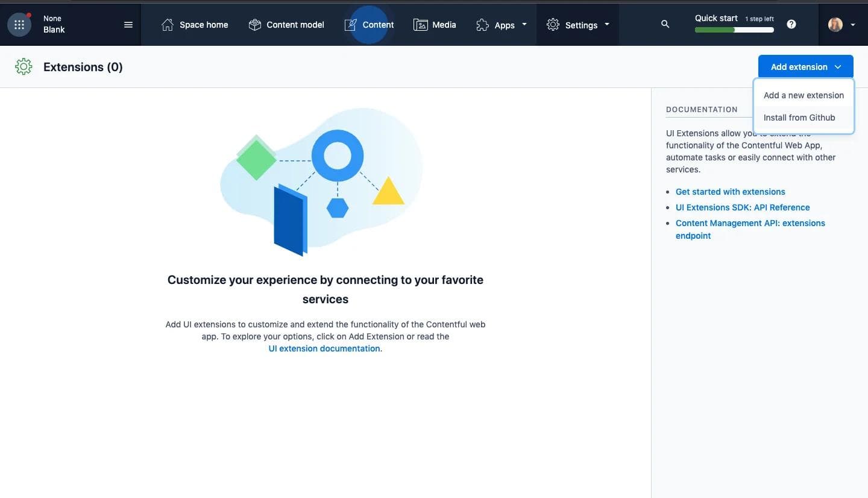The image size is (868, 498).
Task: Open the UI extension documentation link
Action: click(324, 348)
